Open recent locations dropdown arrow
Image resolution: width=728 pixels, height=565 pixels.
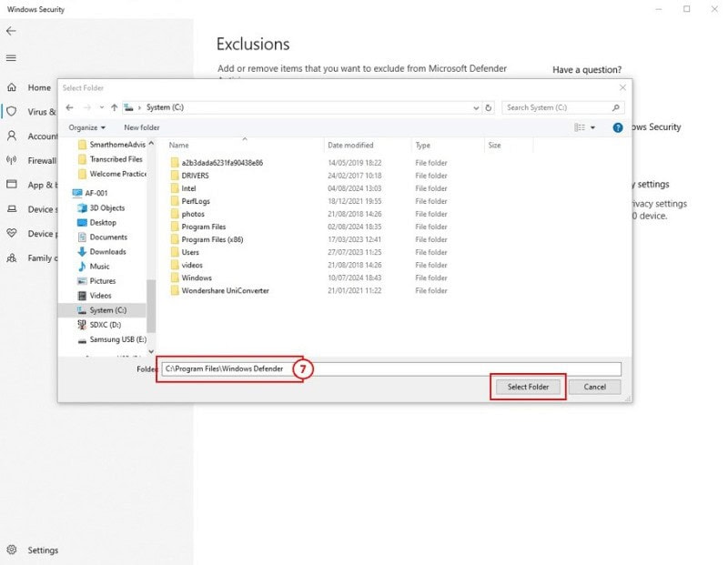(x=102, y=107)
